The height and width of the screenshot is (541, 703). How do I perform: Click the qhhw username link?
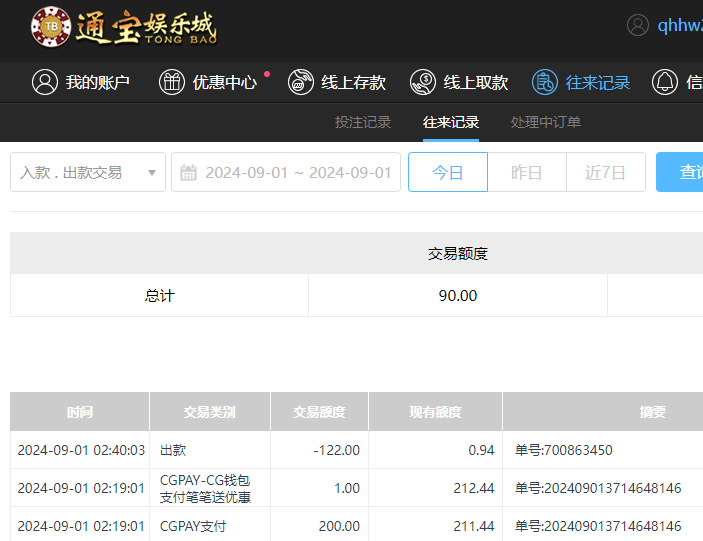(680, 26)
